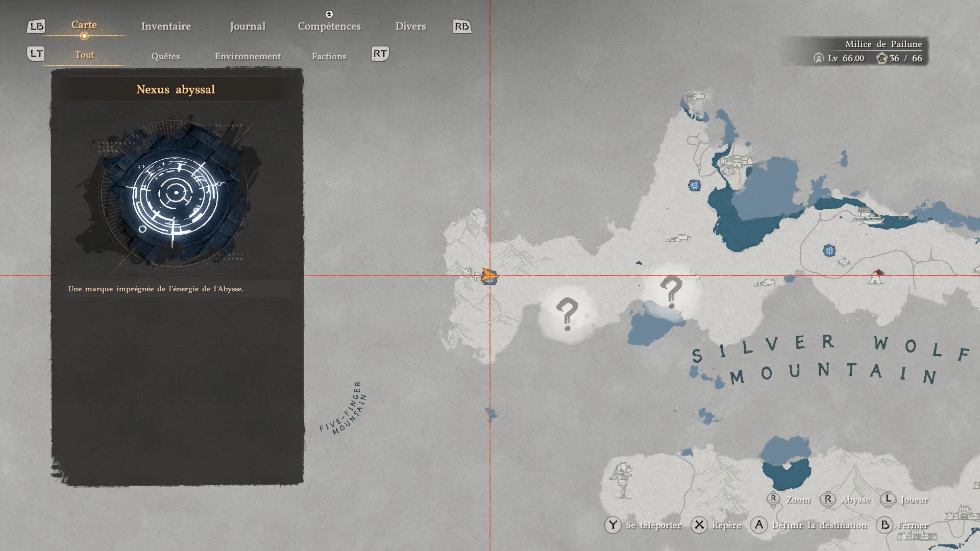Open the Inventaire tab
This screenshot has height=551, width=980.
click(x=166, y=26)
